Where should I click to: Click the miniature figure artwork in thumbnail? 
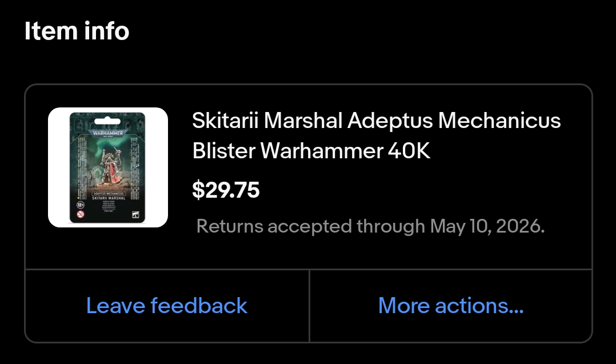pos(109,167)
